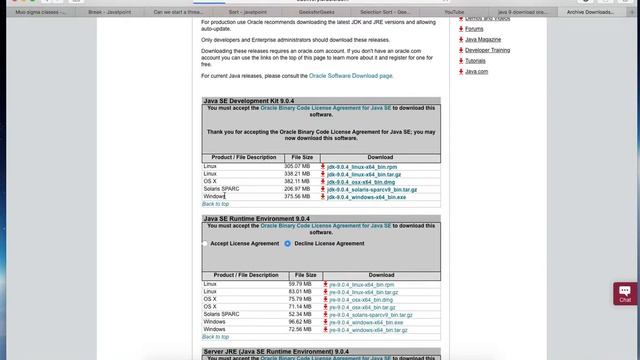Click the red arrow icon beside Tutorials
Screen dimensions: 640x360
click(x=461, y=61)
